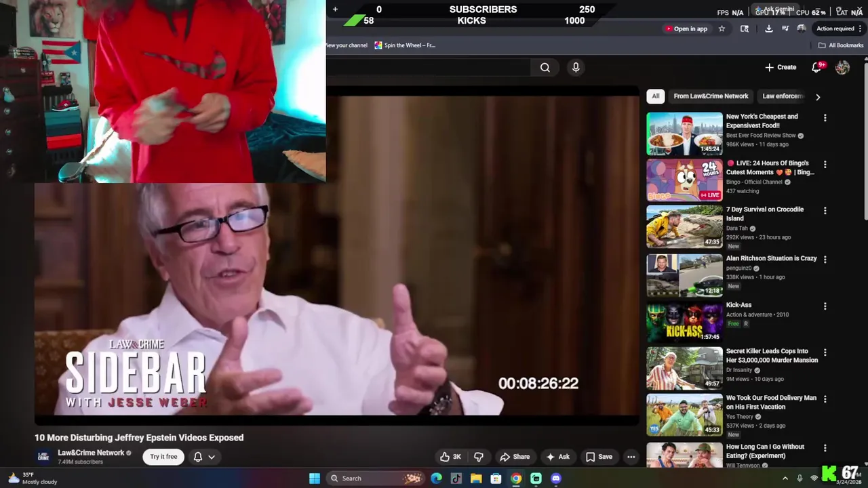Open options for Alan Ritchson video

(825, 260)
